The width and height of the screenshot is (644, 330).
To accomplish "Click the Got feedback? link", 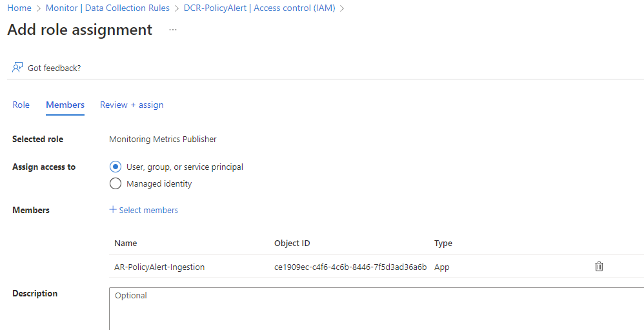I will click(x=54, y=68).
